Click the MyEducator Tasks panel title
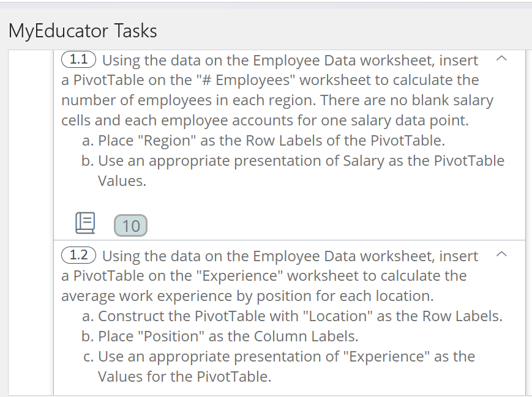 (x=83, y=31)
